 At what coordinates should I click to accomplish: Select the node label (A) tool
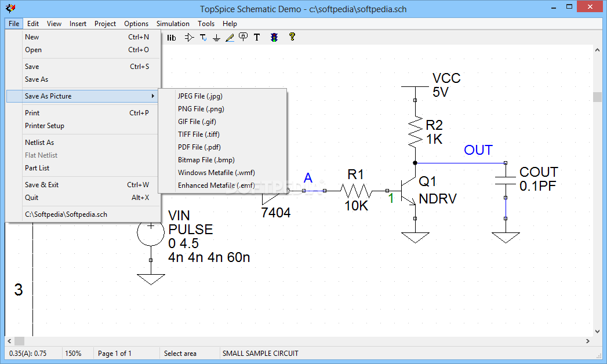[243, 37]
